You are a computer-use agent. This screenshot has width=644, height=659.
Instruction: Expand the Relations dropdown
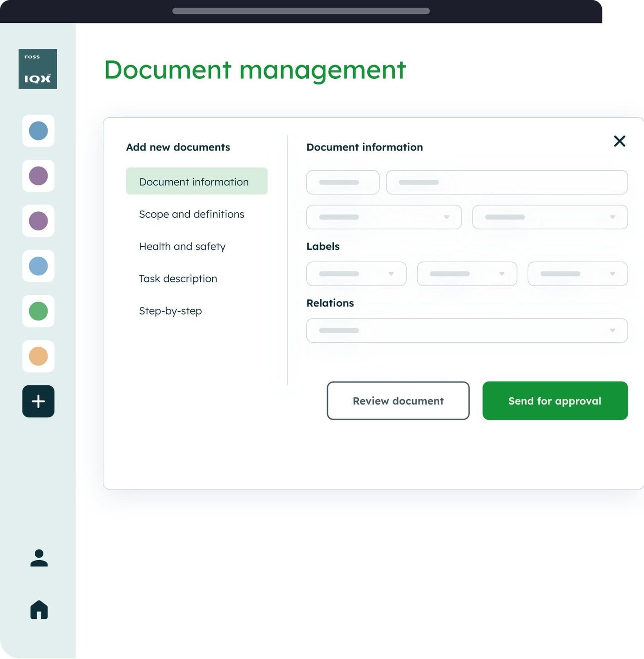point(467,330)
